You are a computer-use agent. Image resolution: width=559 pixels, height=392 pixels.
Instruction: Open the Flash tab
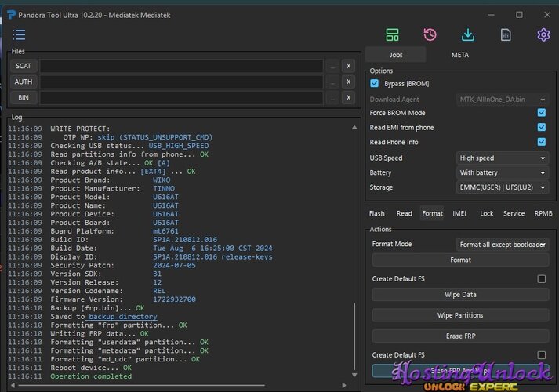coord(377,213)
